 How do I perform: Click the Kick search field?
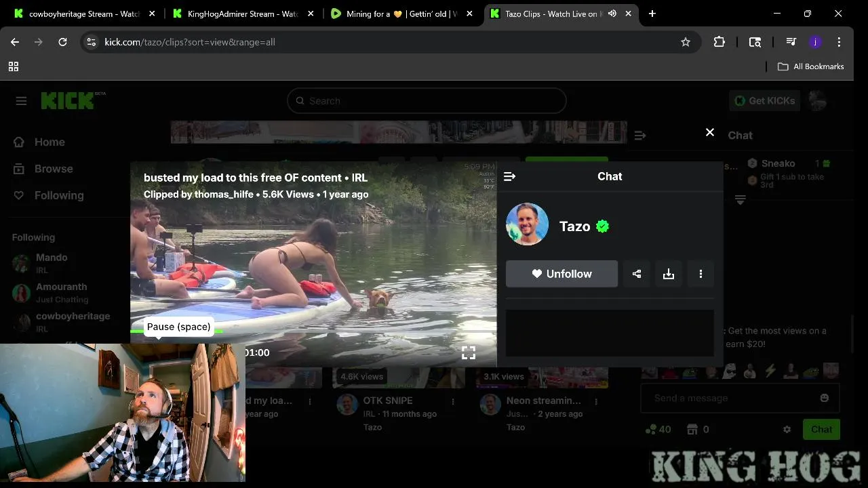(427, 101)
